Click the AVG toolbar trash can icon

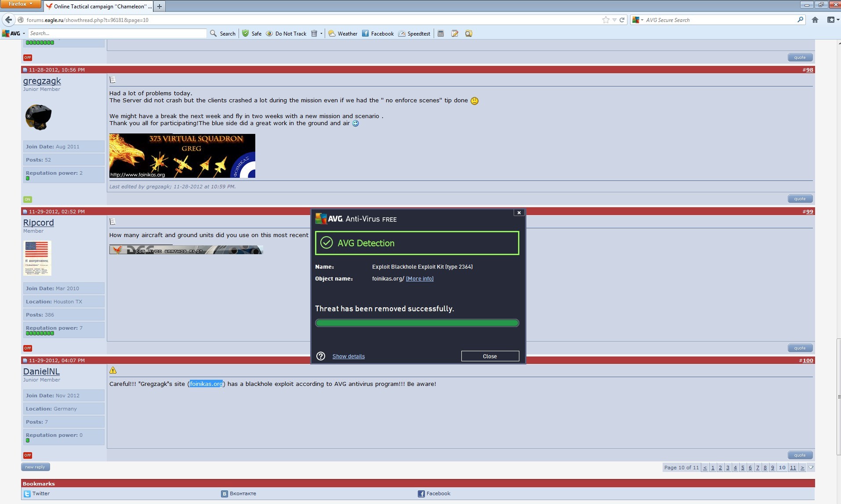point(314,33)
